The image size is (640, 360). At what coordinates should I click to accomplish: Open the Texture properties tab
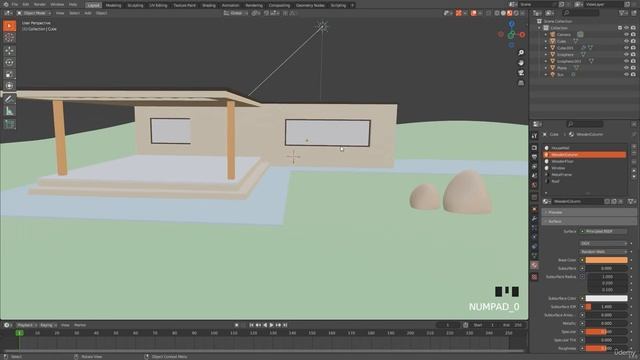(x=534, y=277)
